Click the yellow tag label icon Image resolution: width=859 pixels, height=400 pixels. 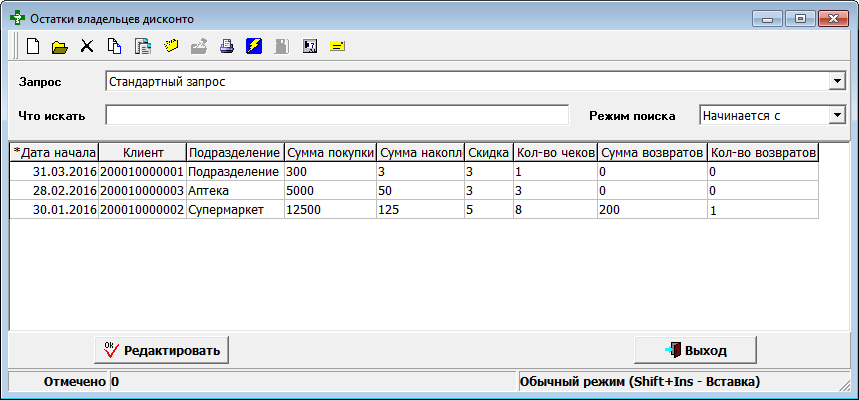point(170,46)
